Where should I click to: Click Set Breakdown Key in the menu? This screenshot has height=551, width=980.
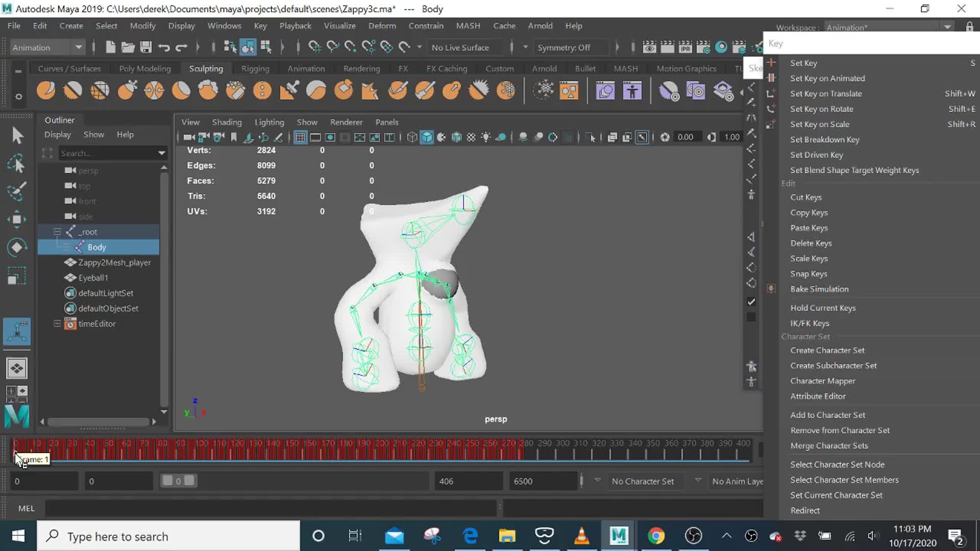coord(825,139)
